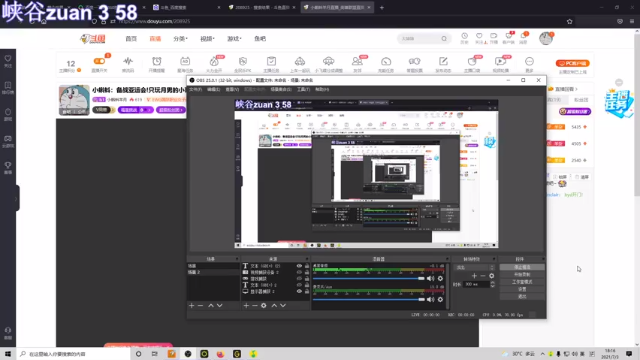Expand the category dropdown in Douyu nav
640x360 pixels.
(180, 38)
